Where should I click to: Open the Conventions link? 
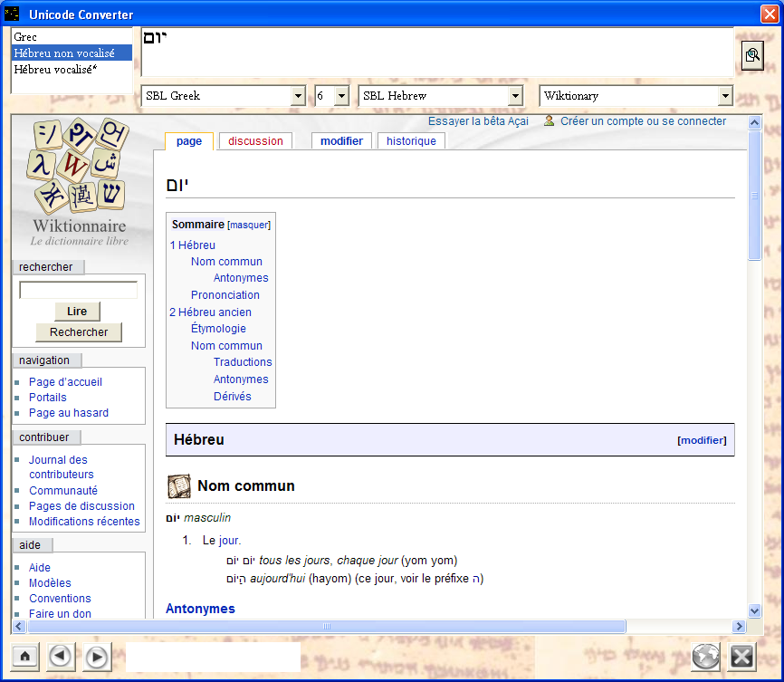60,599
